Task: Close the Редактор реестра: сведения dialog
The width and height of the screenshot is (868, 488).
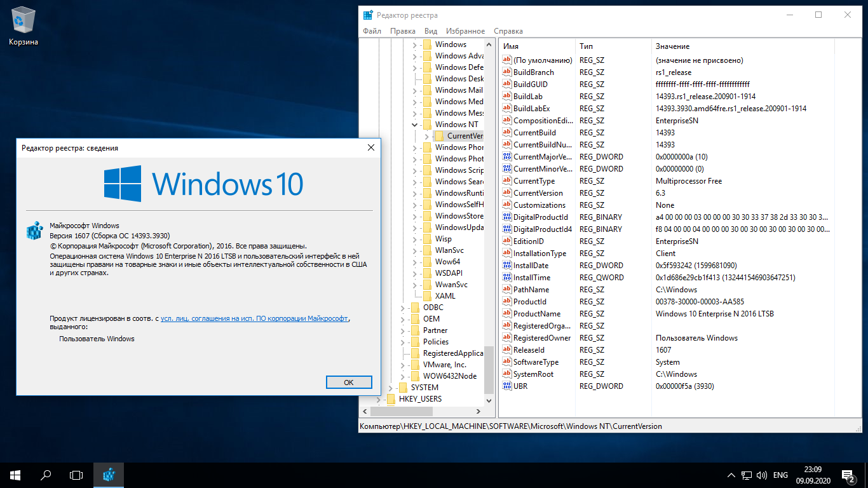Action: coord(371,147)
